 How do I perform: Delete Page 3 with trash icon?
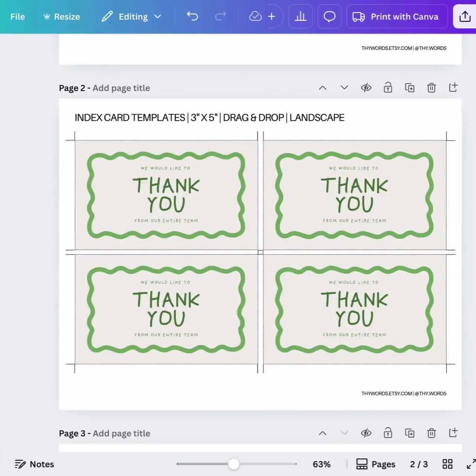(x=431, y=433)
